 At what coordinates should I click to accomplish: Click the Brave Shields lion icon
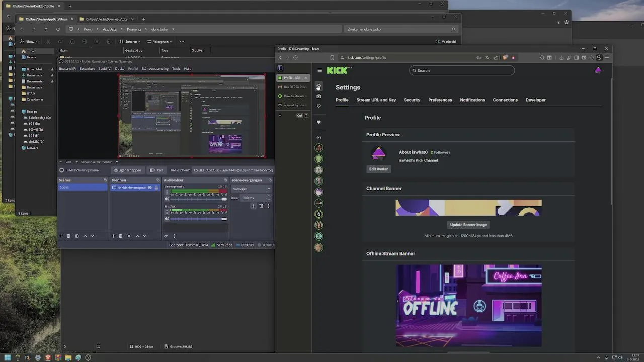pos(505,57)
